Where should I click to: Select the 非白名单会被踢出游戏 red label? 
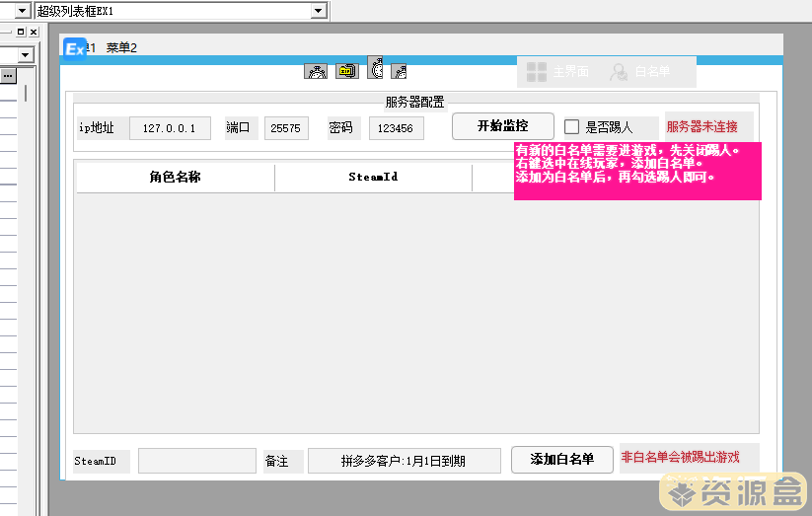(690, 458)
